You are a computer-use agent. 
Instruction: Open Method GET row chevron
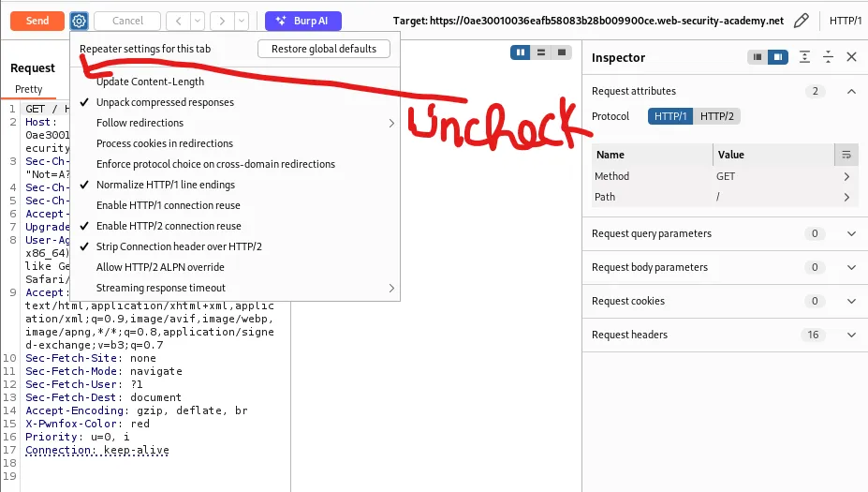[x=846, y=176]
